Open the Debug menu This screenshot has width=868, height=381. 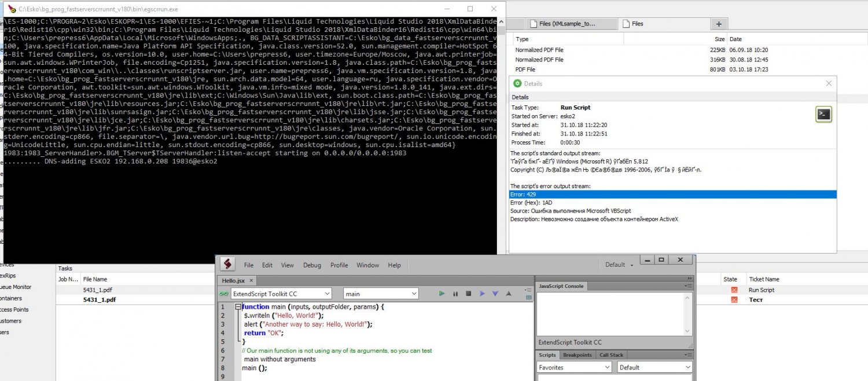pyautogui.click(x=312, y=265)
